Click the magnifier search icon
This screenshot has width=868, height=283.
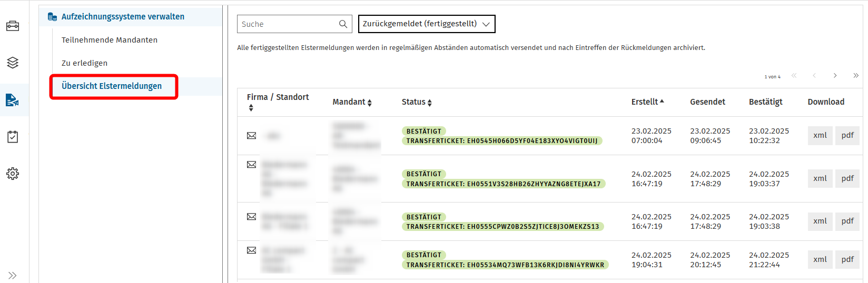tap(343, 24)
